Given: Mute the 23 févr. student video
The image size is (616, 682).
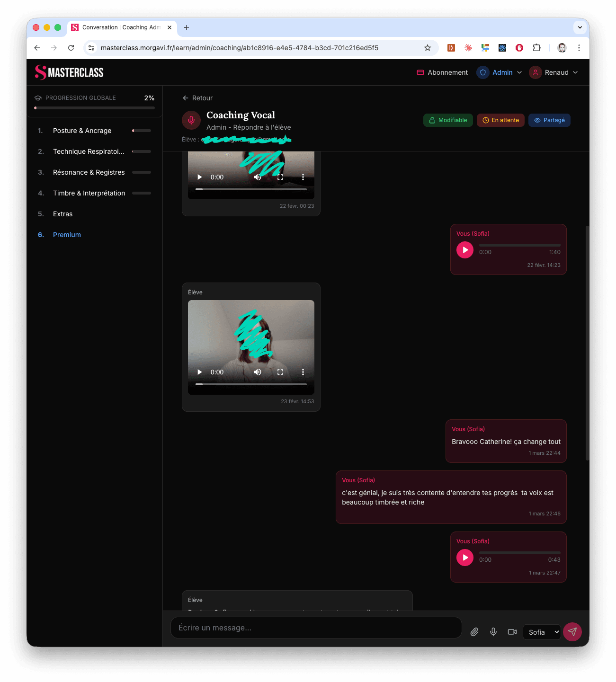Looking at the screenshot, I should tap(258, 372).
